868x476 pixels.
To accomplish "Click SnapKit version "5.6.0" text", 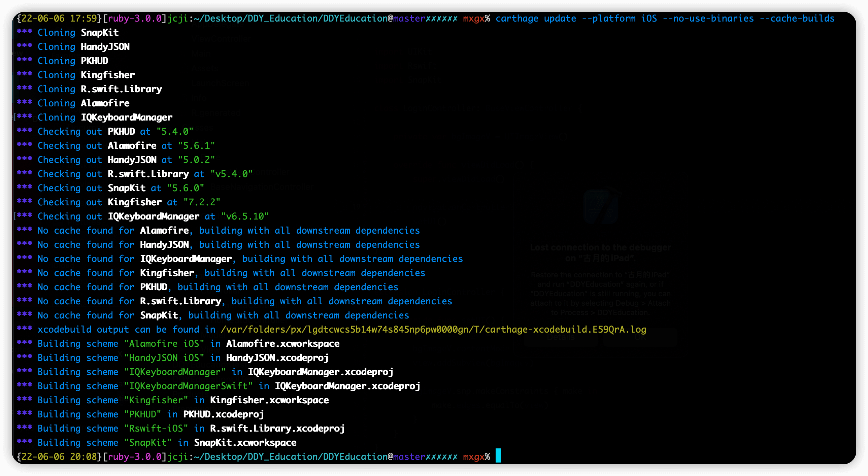I will [186, 188].
